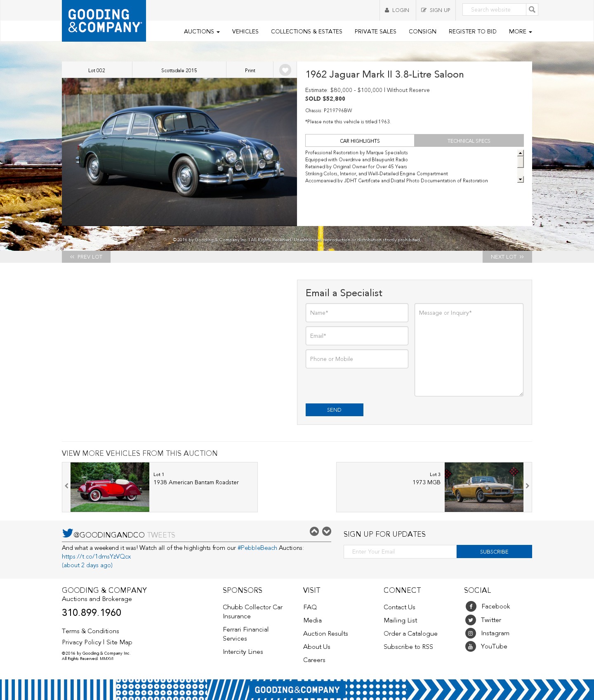Show previous tweet with up arrow
The width and height of the screenshot is (594, 700).
click(314, 531)
